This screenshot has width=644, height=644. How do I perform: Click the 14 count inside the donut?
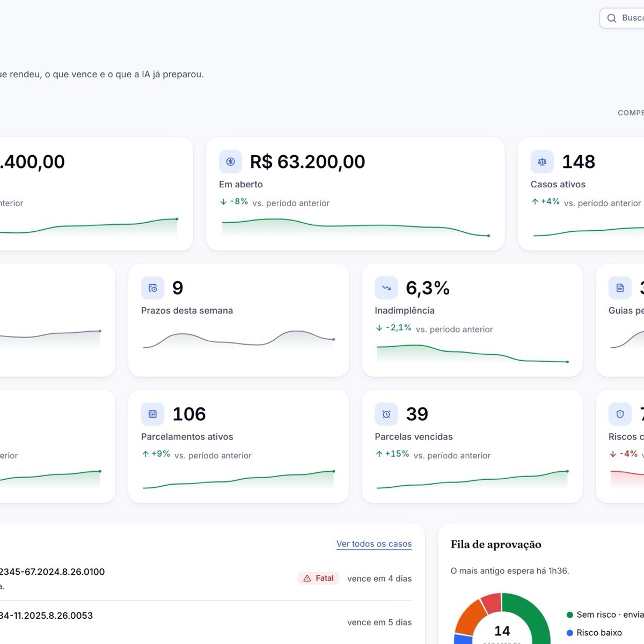point(502,631)
